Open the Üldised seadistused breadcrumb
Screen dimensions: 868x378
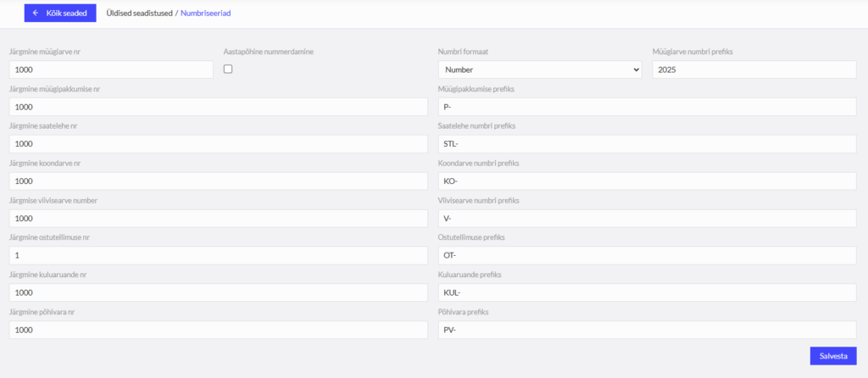coord(140,14)
